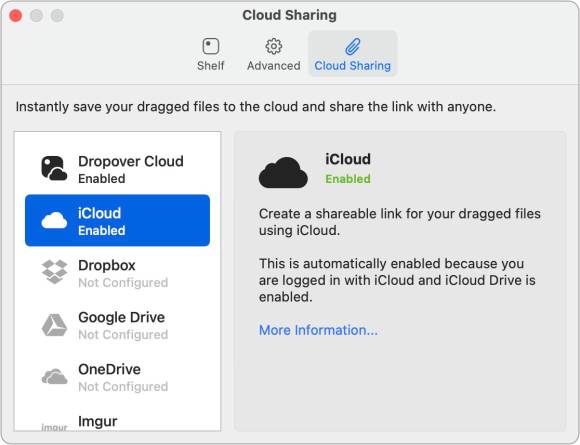Select the Imgur list entry
Screen dimensions: 580x445
tap(117, 422)
